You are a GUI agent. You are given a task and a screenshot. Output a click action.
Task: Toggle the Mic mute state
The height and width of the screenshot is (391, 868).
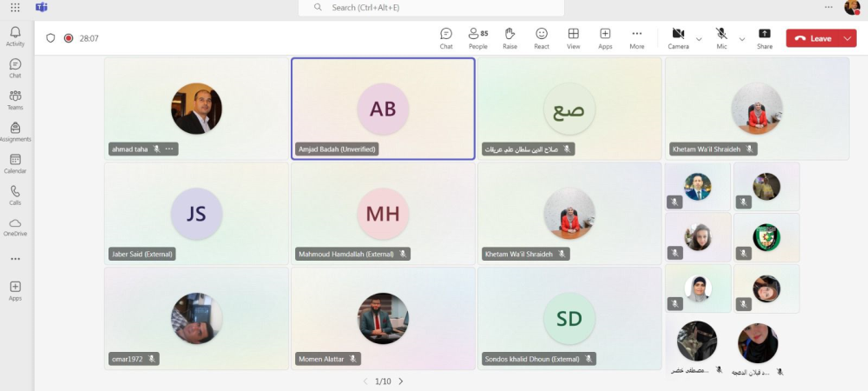point(721,37)
